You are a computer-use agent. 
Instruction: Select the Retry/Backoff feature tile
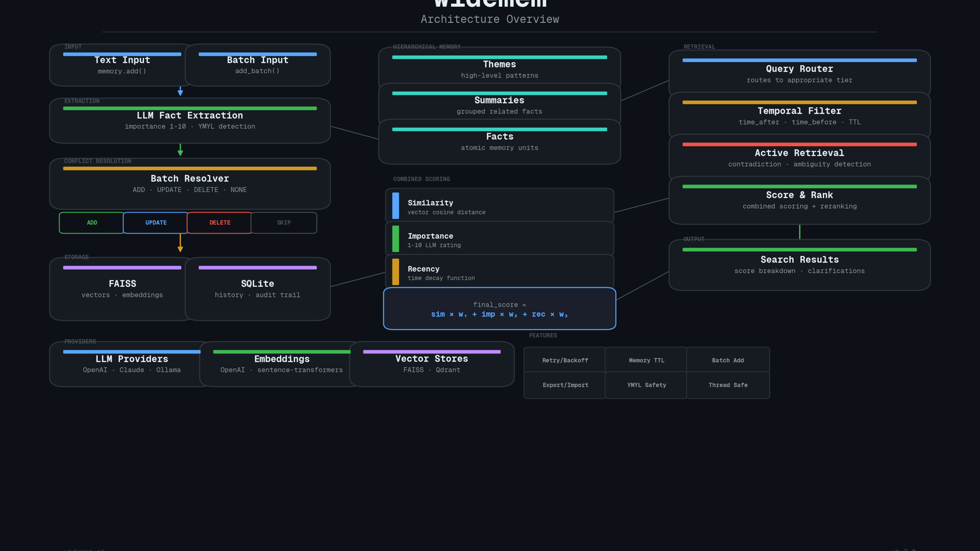tap(565, 360)
